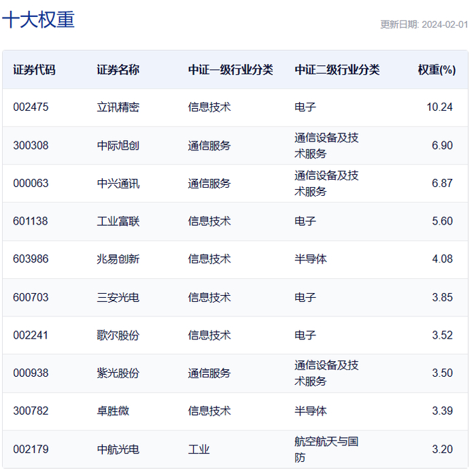Click stock code 300782
Screen dimensions: 476x474
(31, 411)
